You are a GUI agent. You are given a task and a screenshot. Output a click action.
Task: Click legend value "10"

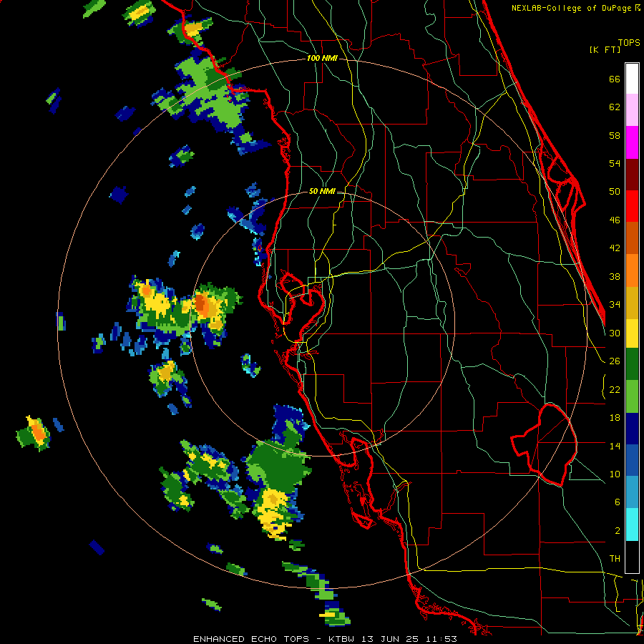pyautogui.click(x=615, y=474)
